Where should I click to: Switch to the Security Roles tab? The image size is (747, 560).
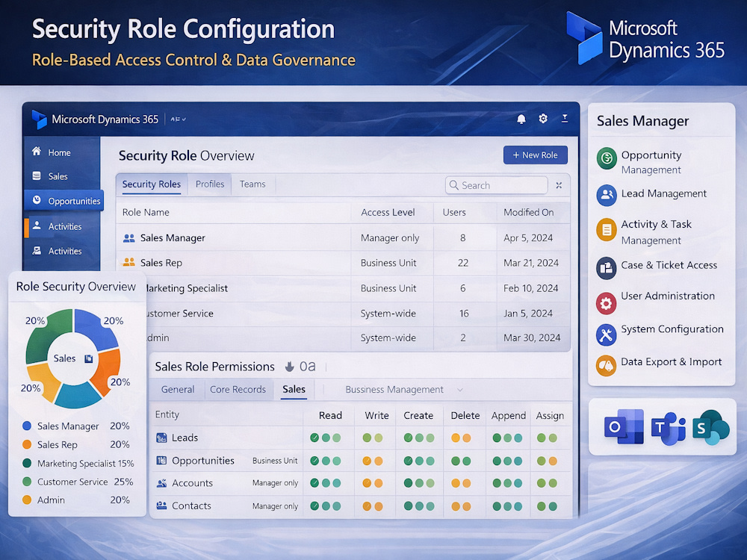[152, 184]
